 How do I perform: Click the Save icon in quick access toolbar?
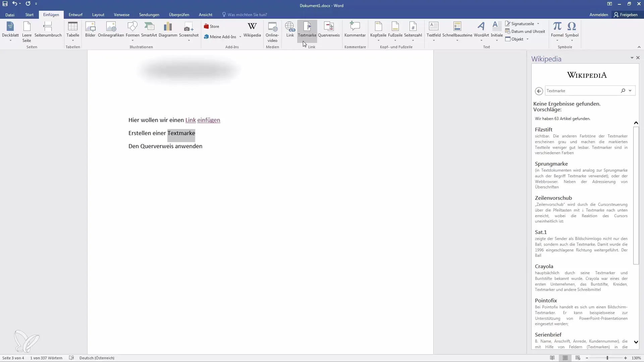click(5, 4)
